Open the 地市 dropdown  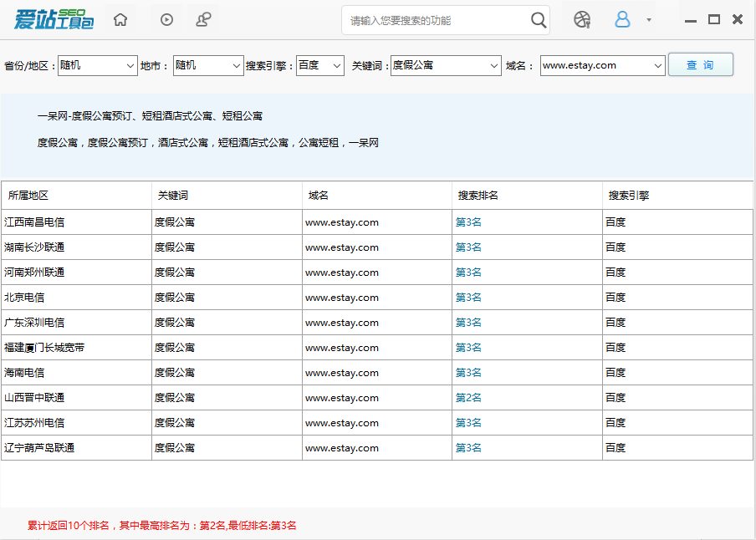click(236, 65)
